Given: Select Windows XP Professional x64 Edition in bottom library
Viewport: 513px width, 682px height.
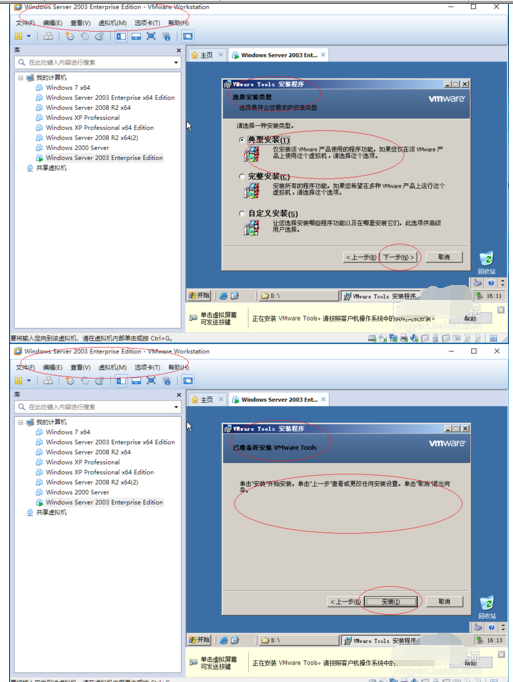Looking at the screenshot, I should pyautogui.click(x=100, y=472).
